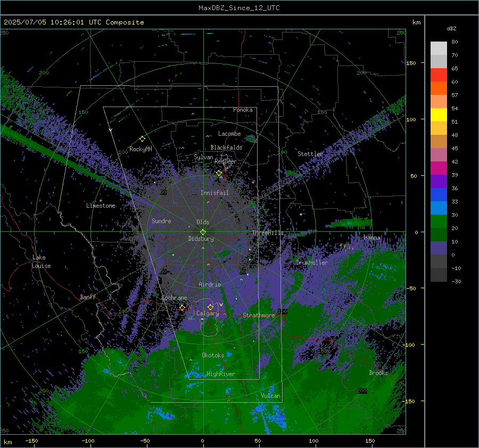This screenshot has height=448, width=479.
Task: Click the bright yellow 51-54 dBZ swatch
Action: [439, 115]
